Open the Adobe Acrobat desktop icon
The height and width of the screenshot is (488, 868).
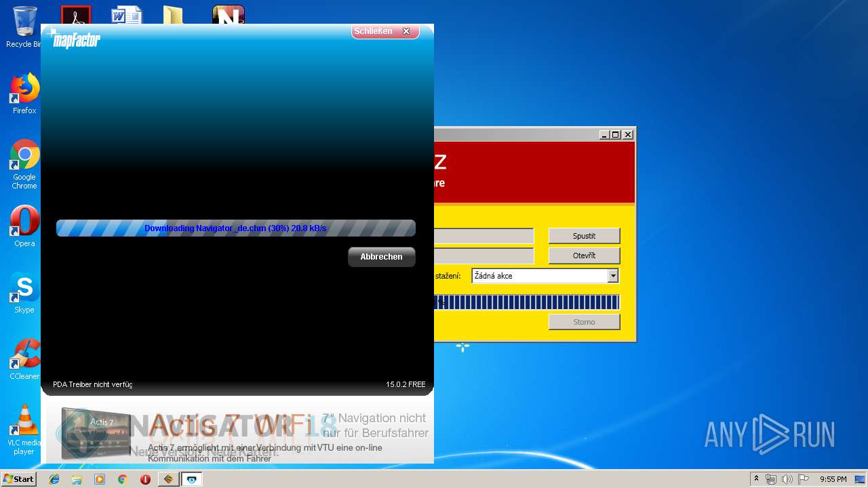pyautogui.click(x=75, y=15)
